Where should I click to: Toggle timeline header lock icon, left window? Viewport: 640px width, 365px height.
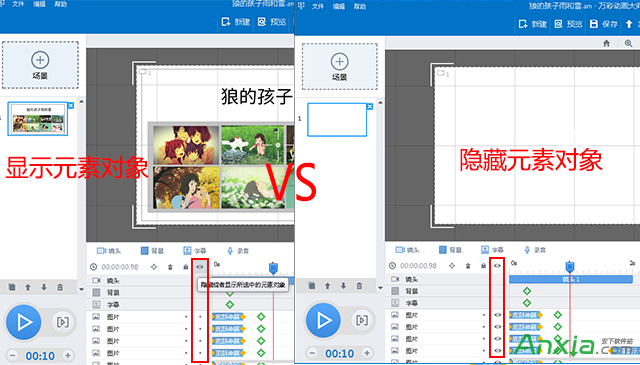[186, 267]
